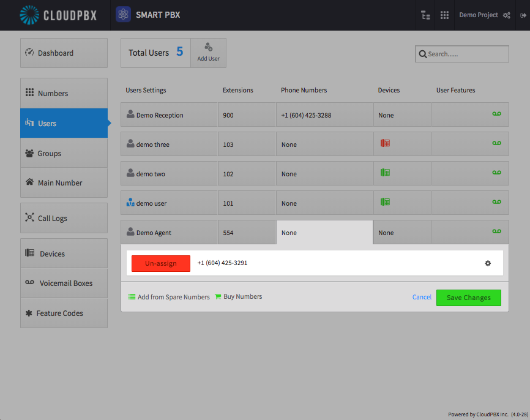Click the red device icon for demo three

385,143
